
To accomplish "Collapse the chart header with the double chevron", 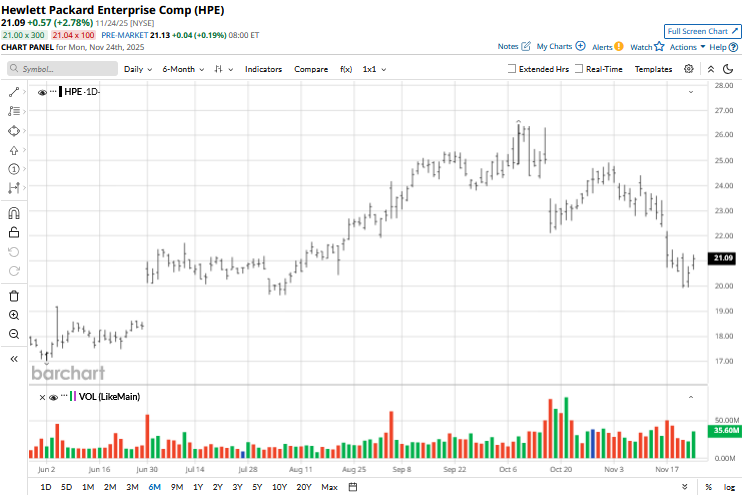I will [x=710, y=69].
